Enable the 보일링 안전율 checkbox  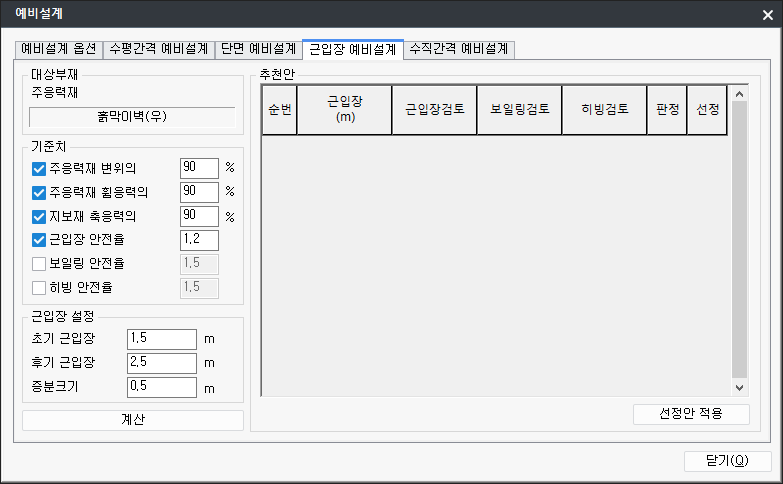coord(40,264)
